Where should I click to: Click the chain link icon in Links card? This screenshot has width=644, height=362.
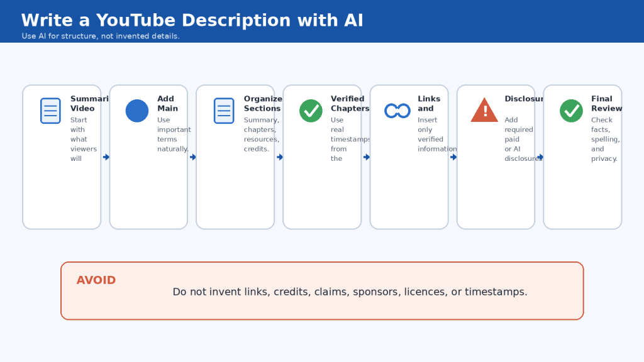[397, 111]
